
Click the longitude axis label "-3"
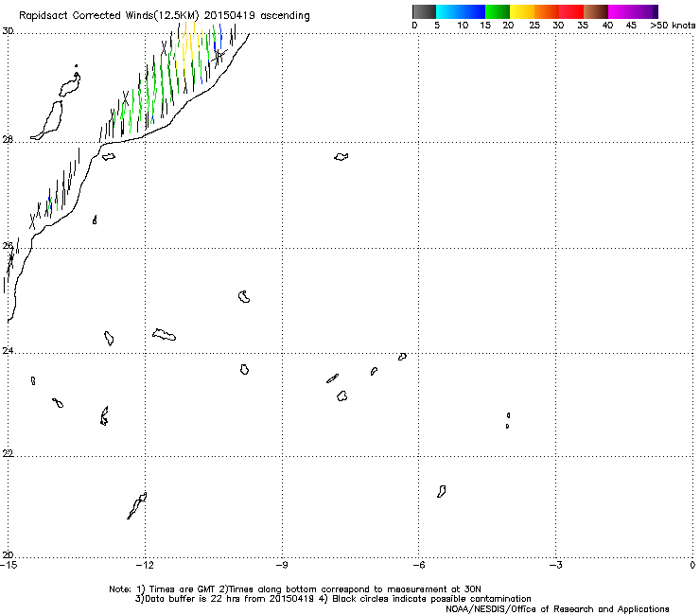(x=555, y=565)
